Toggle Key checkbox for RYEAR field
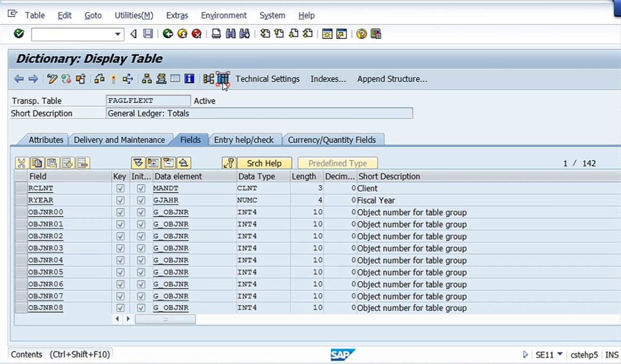621x364 pixels. click(120, 200)
